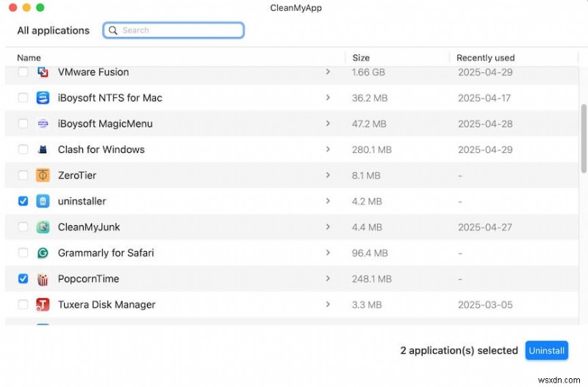Uncheck the PopcornTime checkbox
Screen dimensions: 588x387
(23, 279)
